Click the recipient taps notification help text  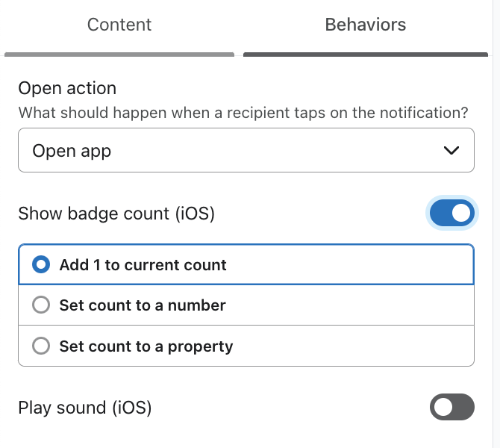243,113
